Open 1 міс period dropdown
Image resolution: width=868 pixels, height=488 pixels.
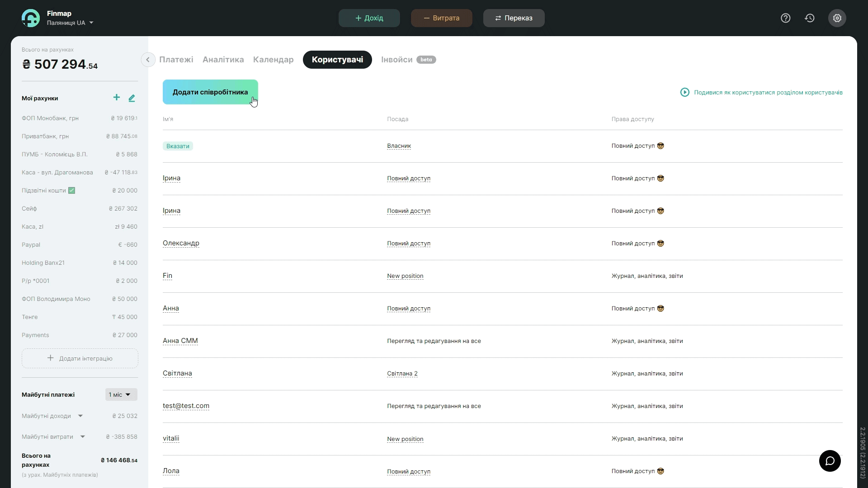[x=121, y=394]
